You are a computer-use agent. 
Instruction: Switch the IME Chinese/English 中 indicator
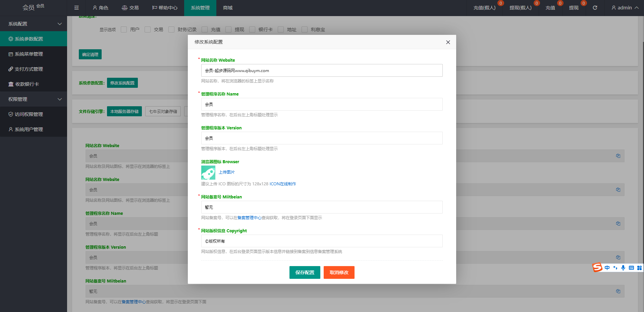point(607,268)
